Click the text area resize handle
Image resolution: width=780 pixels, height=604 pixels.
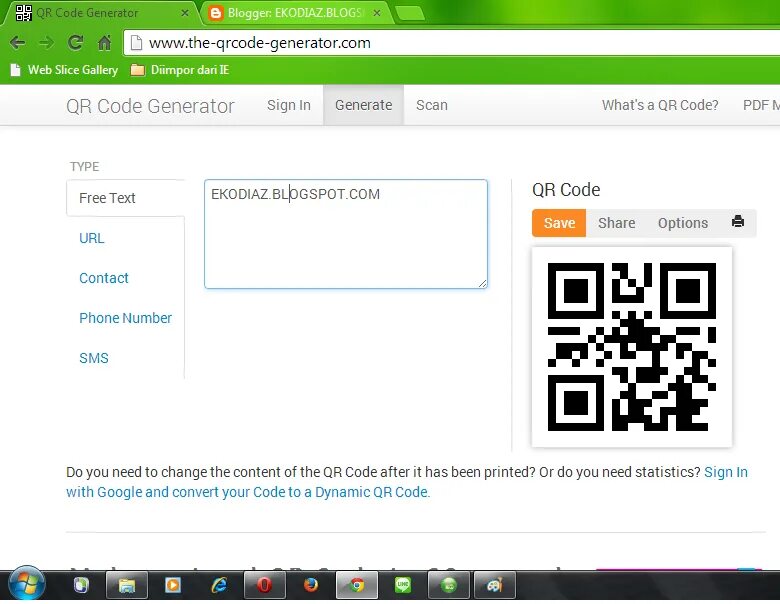point(483,284)
